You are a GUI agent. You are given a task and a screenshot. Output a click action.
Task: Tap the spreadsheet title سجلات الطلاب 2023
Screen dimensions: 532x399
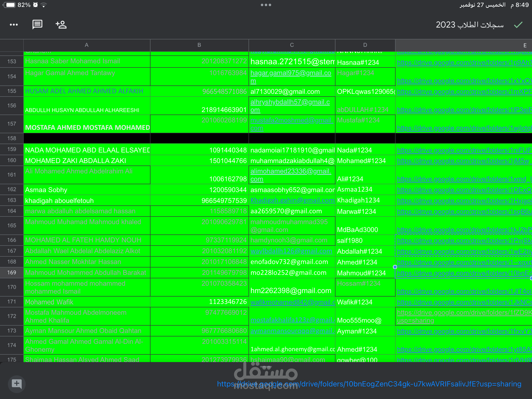click(469, 25)
